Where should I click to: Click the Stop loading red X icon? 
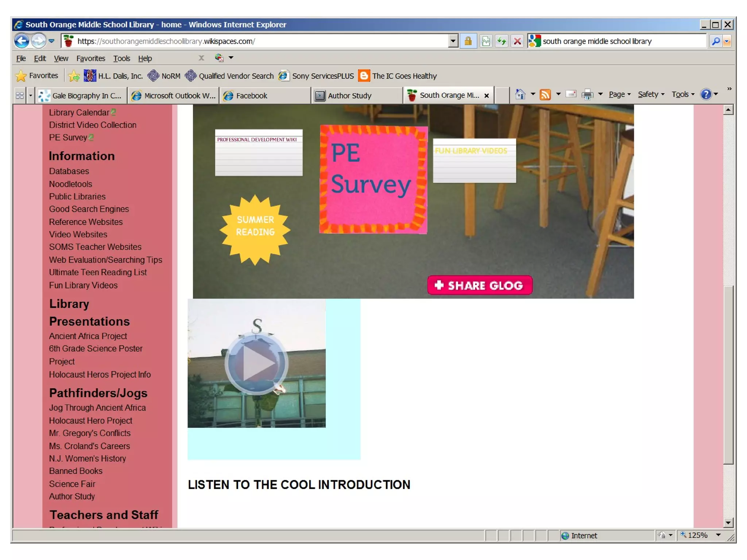[517, 41]
